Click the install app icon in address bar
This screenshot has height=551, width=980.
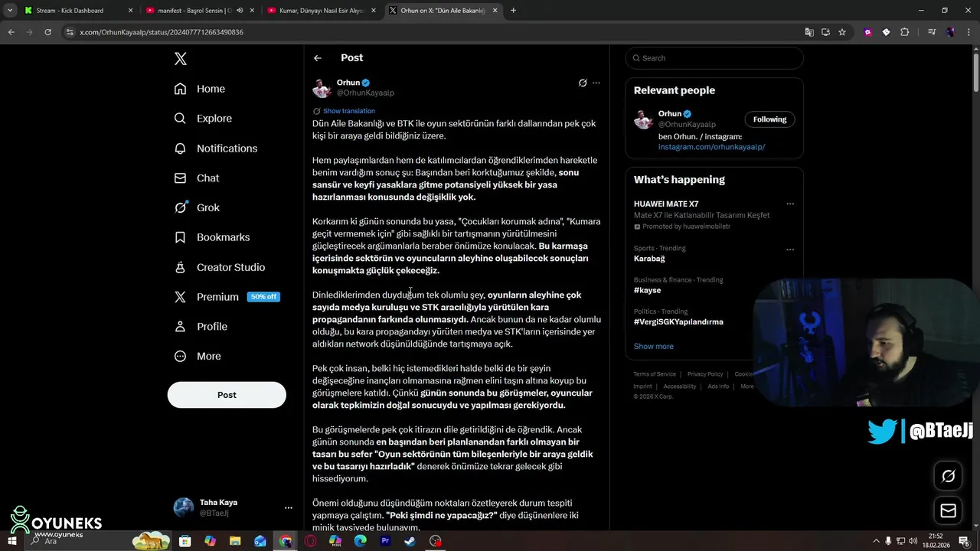pos(825,32)
